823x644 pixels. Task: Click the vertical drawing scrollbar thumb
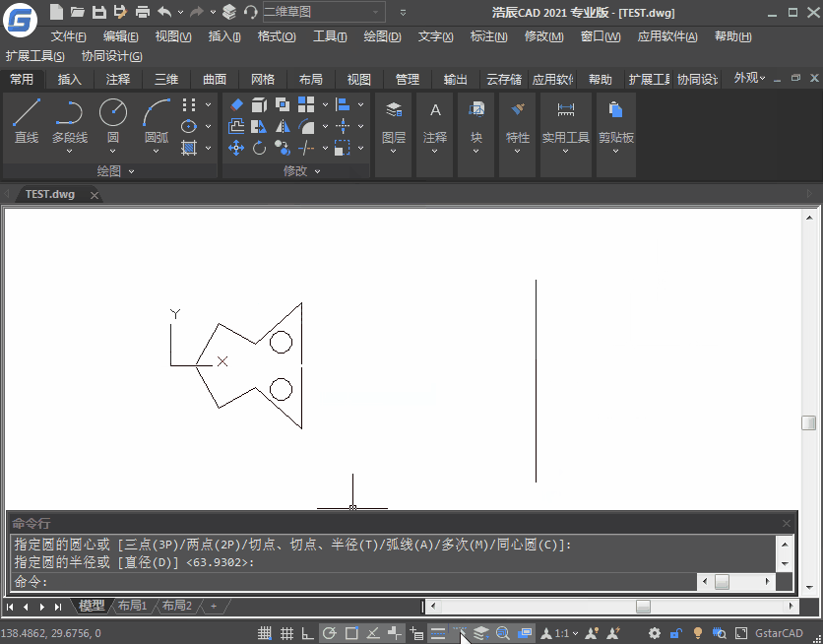[809, 422]
